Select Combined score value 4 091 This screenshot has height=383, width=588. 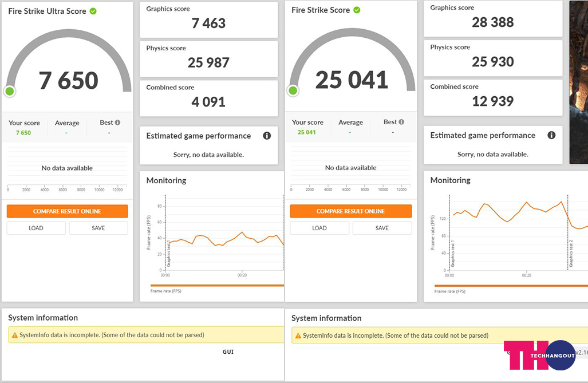pos(208,102)
